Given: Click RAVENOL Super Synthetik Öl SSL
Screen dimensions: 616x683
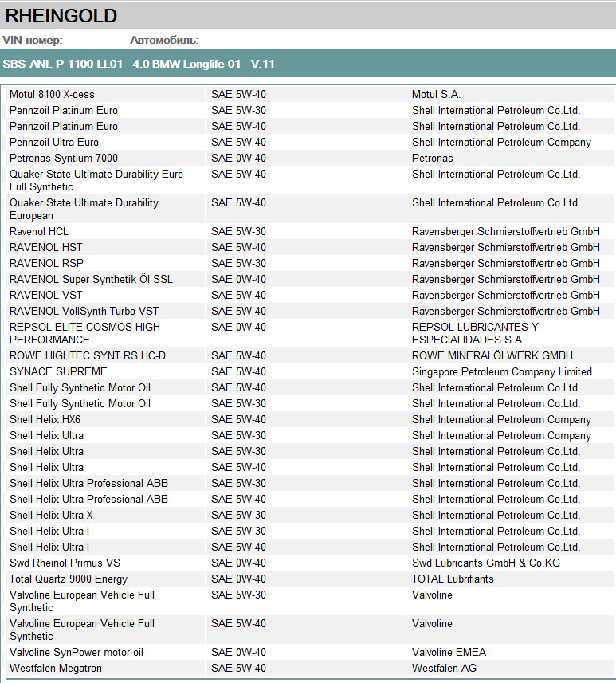Looking at the screenshot, I should [x=91, y=279].
